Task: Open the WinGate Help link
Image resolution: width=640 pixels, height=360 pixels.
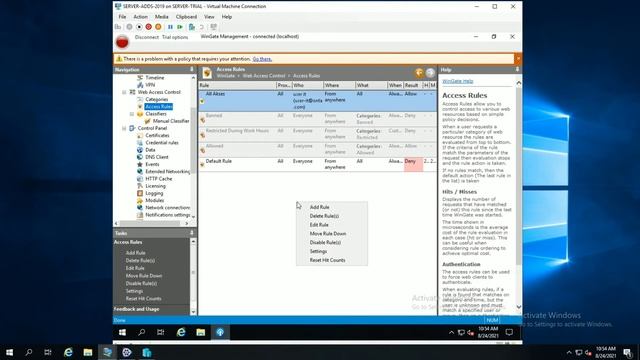Action: click(x=458, y=81)
